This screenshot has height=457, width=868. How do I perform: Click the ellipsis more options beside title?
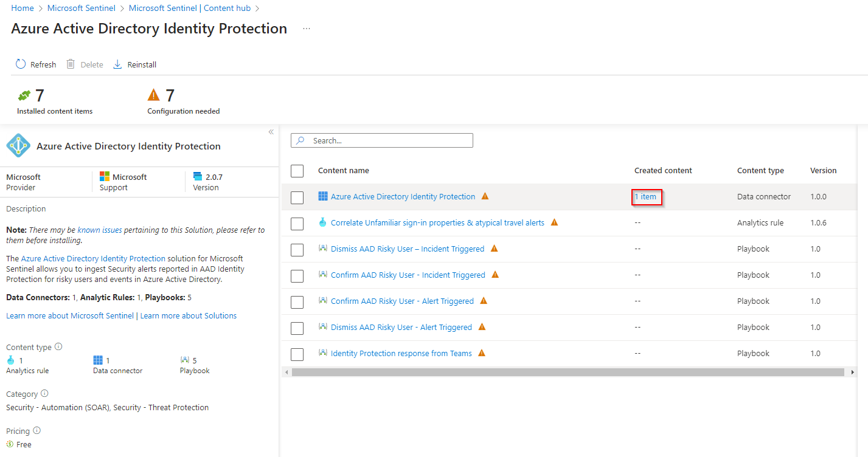pos(307,29)
